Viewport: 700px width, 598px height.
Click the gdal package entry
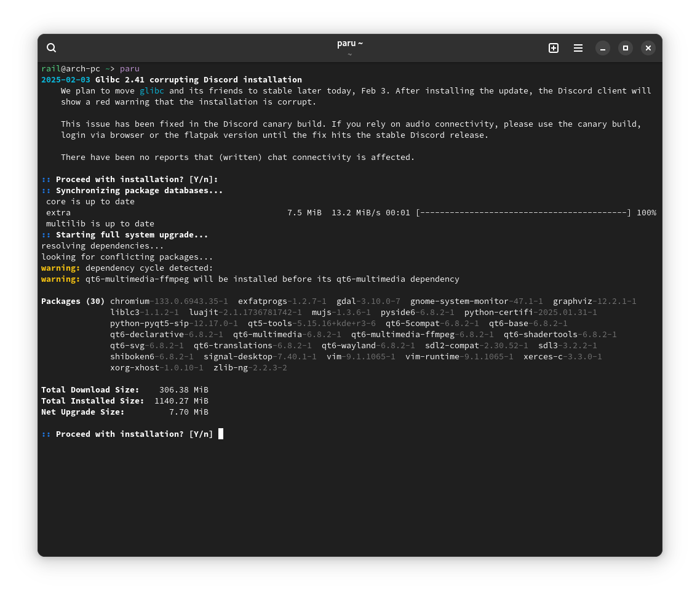(368, 301)
